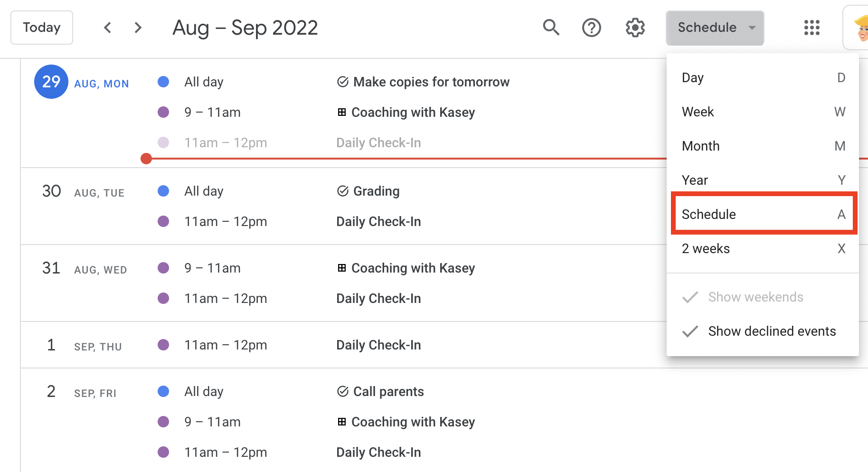The height and width of the screenshot is (472, 868).
Task: Open the Settings gear menu
Action: tap(635, 28)
